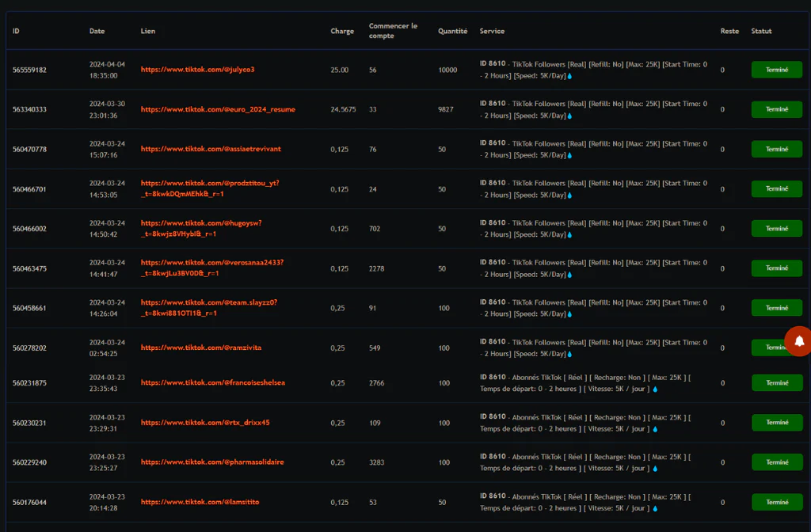
Task: Click water drop icon in order 563340333 row
Action: point(569,116)
